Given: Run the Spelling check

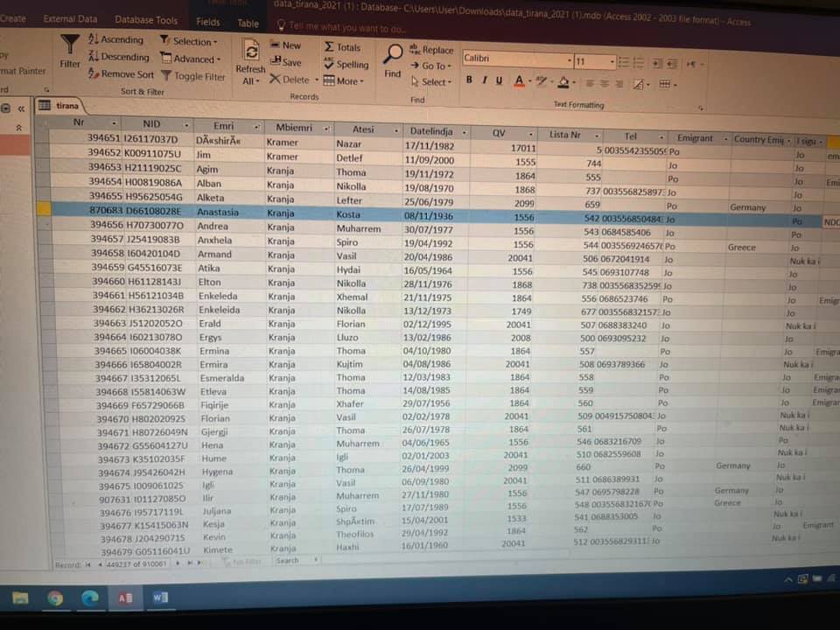Looking at the screenshot, I should tap(346, 65).
